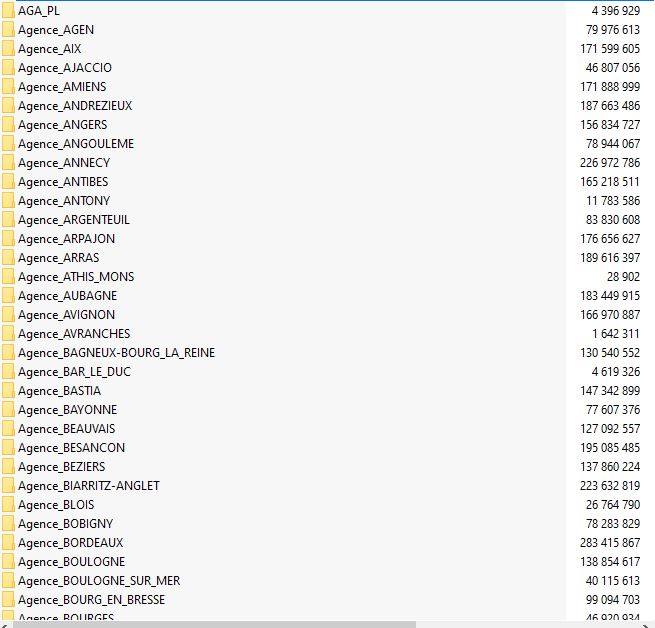The width and height of the screenshot is (655, 628).
Task: Click the folder icon beside Agence_AGEN
Action: (8, 30)
